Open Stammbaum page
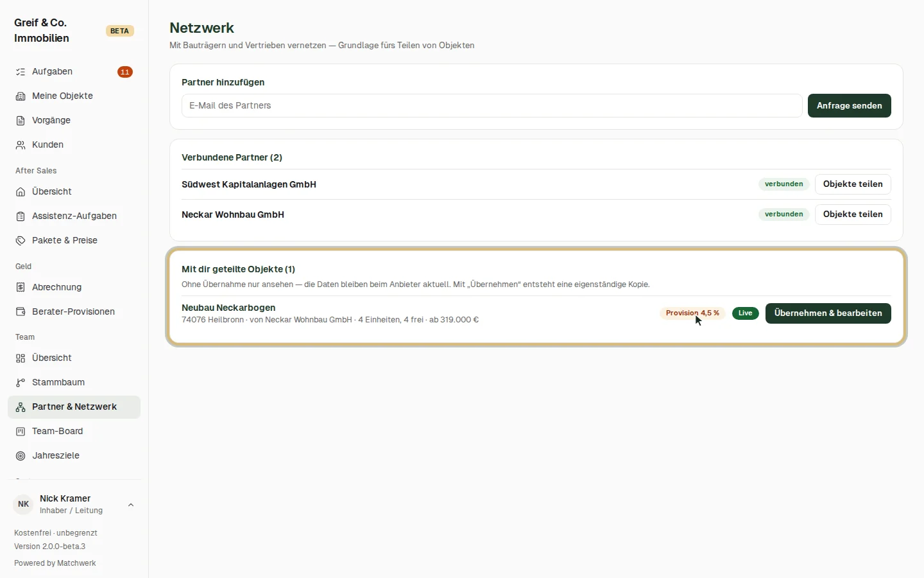The image size is (924, 578). click(x=74, y=383)
